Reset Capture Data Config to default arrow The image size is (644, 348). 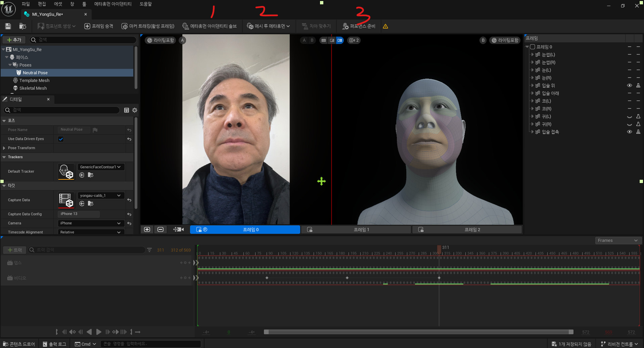click(129, 214)
